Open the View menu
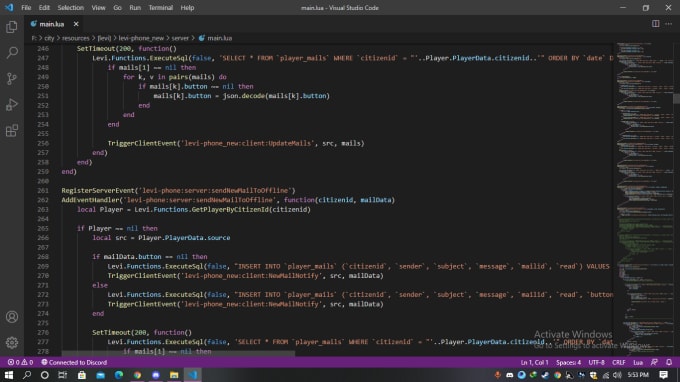Viewport: 680px width, 382px height. [x=98, y=8]
